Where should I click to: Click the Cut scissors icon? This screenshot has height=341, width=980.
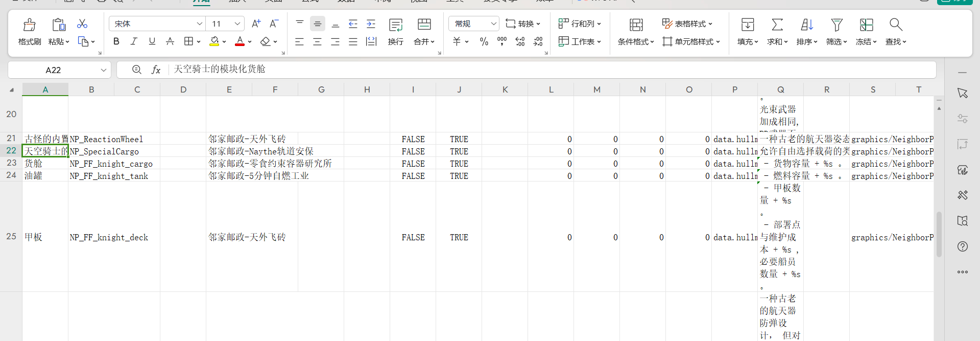[82, 24]
